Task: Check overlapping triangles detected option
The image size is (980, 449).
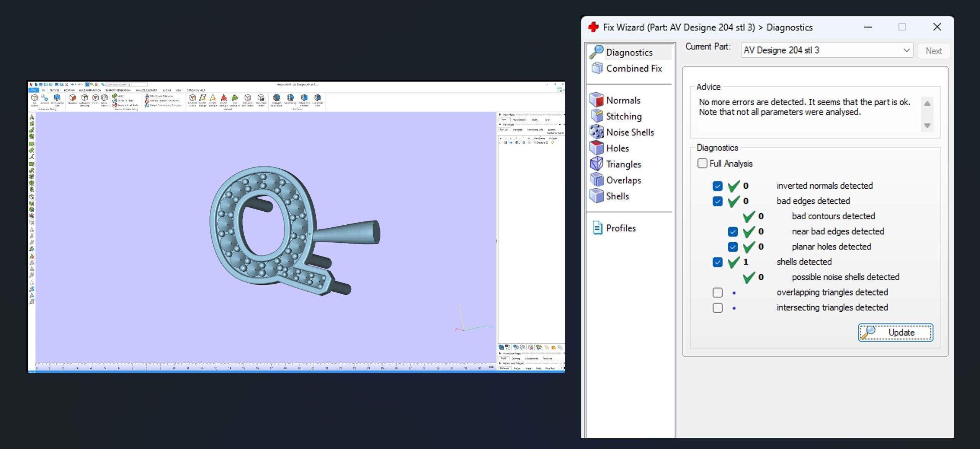Action: coord(717,292)
